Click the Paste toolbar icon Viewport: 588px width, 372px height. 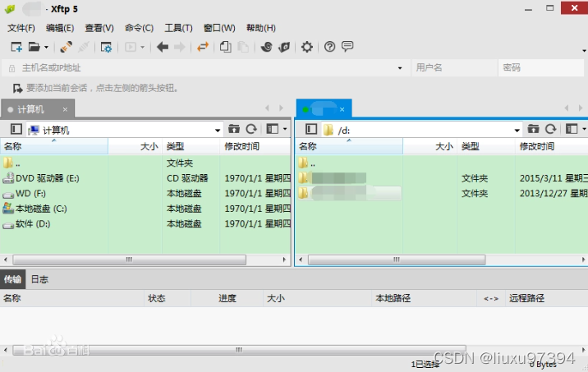coord(243,47)
